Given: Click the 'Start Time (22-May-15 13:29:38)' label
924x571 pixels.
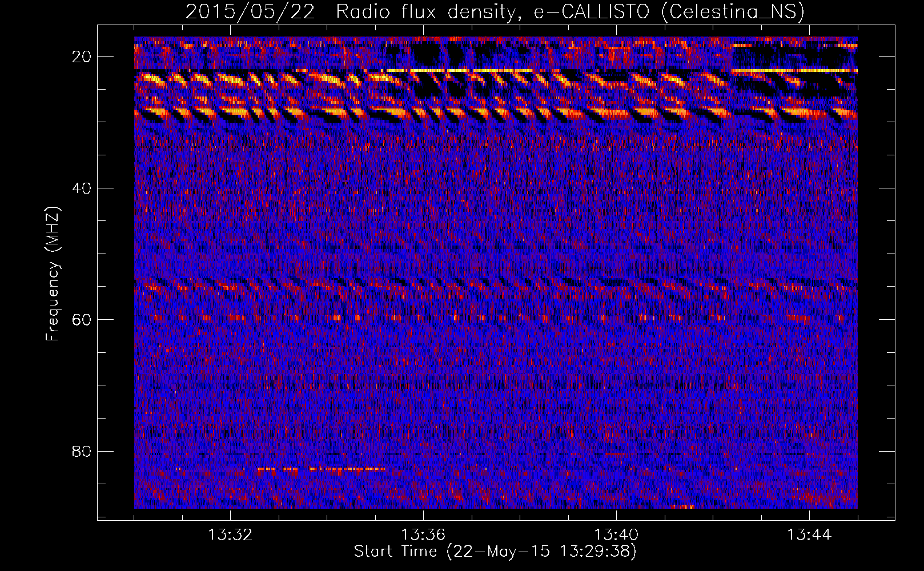Looking at the screenshot, I should (x=495, y=552).
